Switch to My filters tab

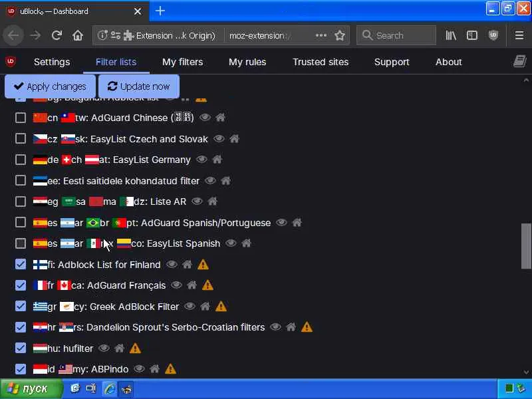182,62
